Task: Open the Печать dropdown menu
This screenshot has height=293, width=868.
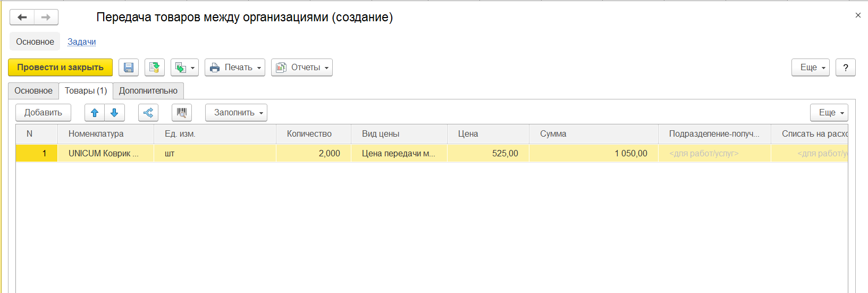Action: coord(235,68)
